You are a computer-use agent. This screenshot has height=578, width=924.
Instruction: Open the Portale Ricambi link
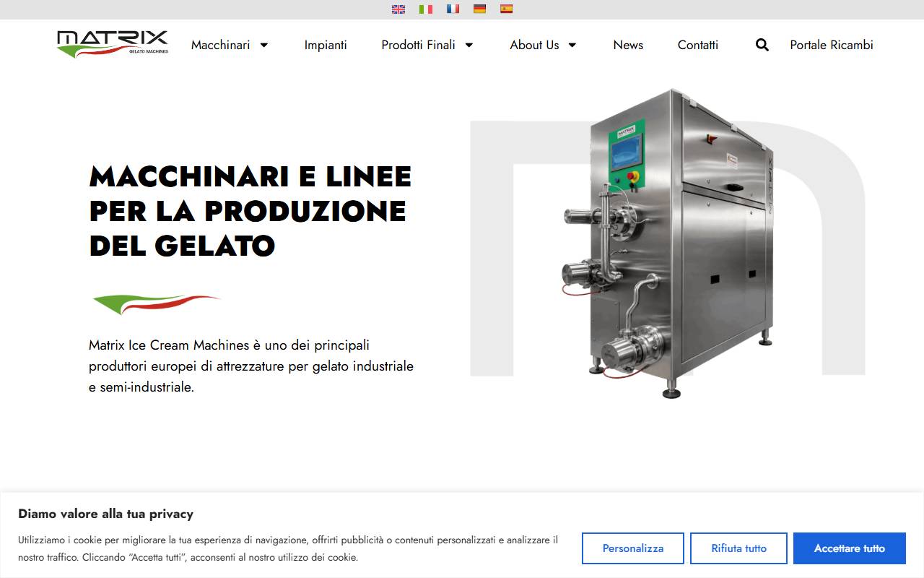(832, 45)
